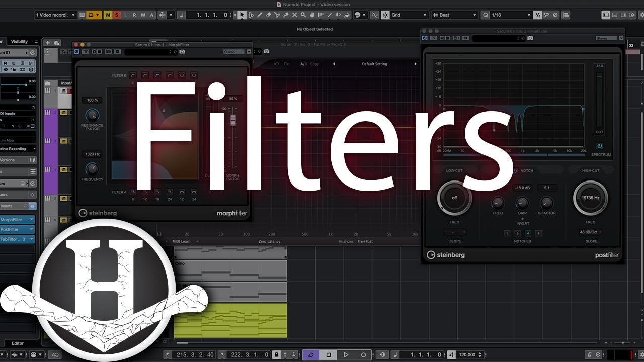Click the transport Record button
This screenshot has height=362, width=644.
point(363,354)
